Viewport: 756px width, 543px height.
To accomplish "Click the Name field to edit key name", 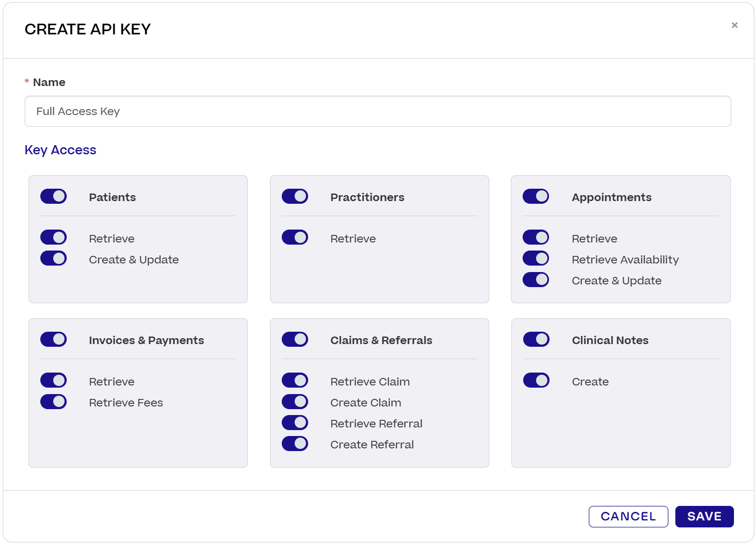I will [x=376, y=111].
